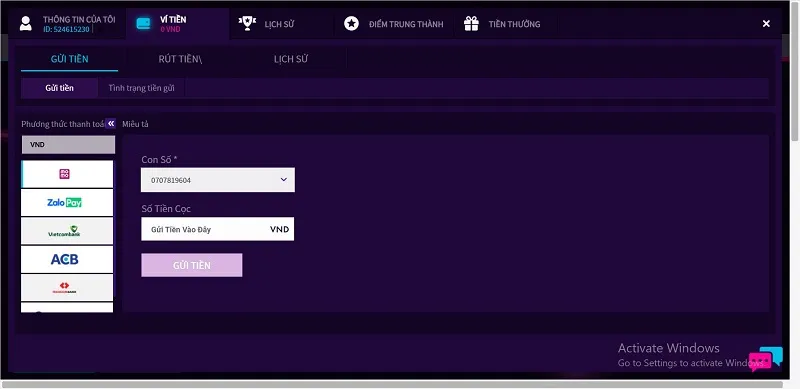800x389 pixels.
Task: Click the gift box icon for Tiền Thưởng
Action: [x=471, y=23]
